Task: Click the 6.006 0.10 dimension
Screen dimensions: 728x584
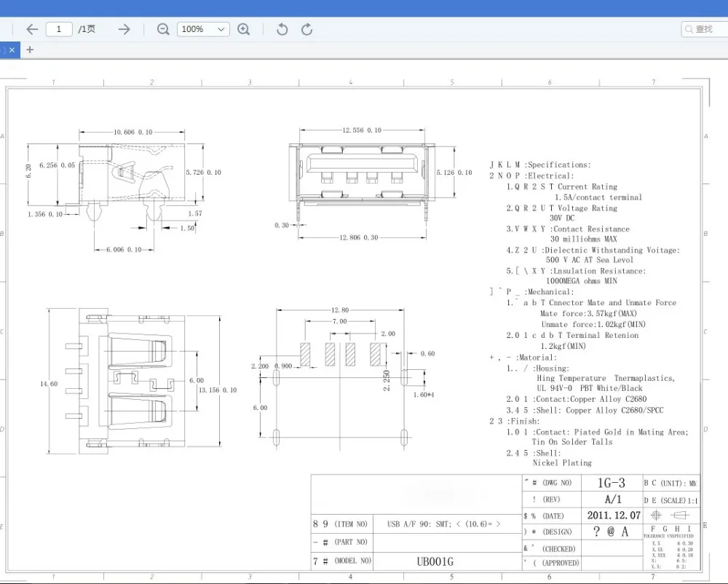Action: [x=124, y=249]
